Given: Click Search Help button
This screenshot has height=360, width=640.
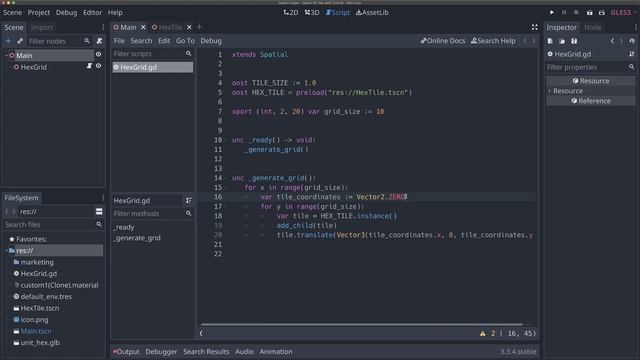Looking at the screenshot, I should 493,41.
